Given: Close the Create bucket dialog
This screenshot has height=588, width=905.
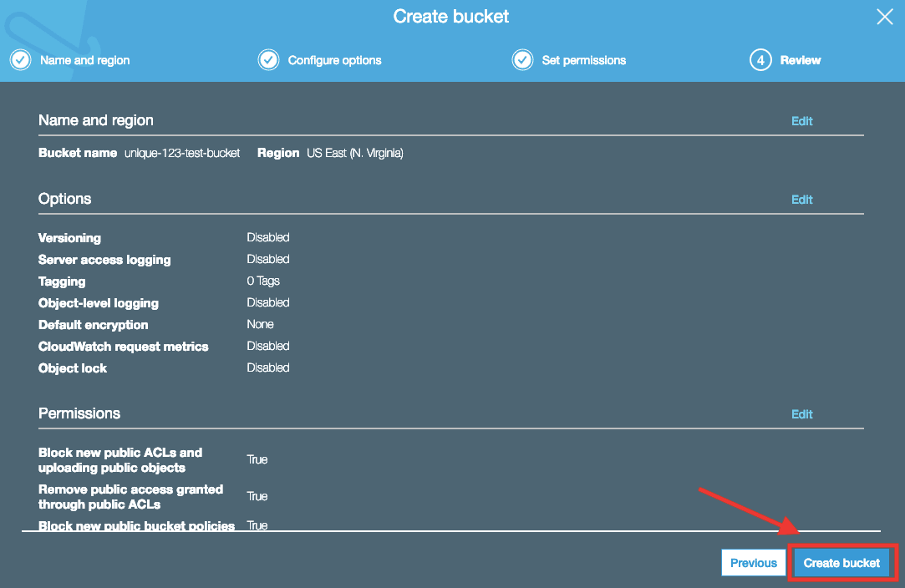Looking at the screenshot, I should click(884, 17).
